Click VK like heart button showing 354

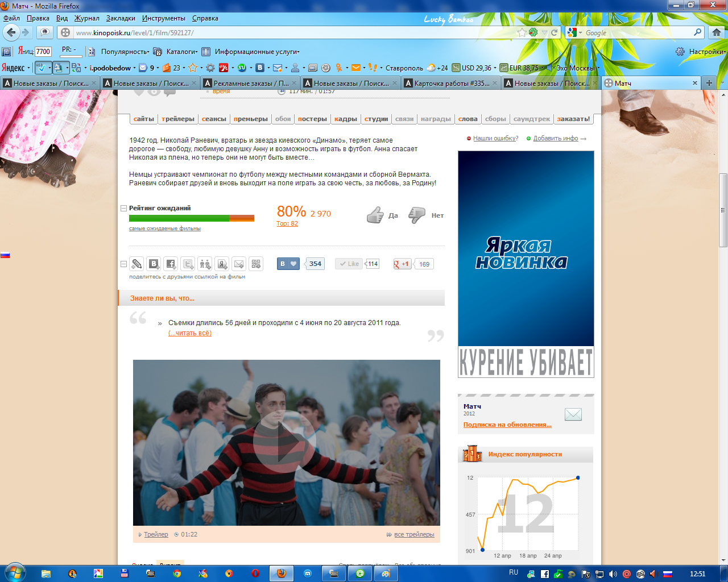[x=288, y=264]
